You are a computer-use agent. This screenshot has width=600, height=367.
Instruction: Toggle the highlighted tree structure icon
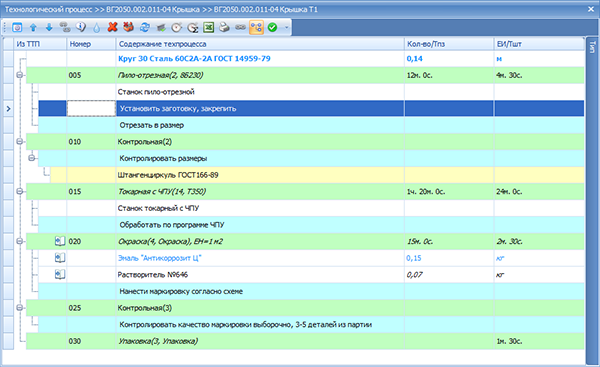point(256,27)
